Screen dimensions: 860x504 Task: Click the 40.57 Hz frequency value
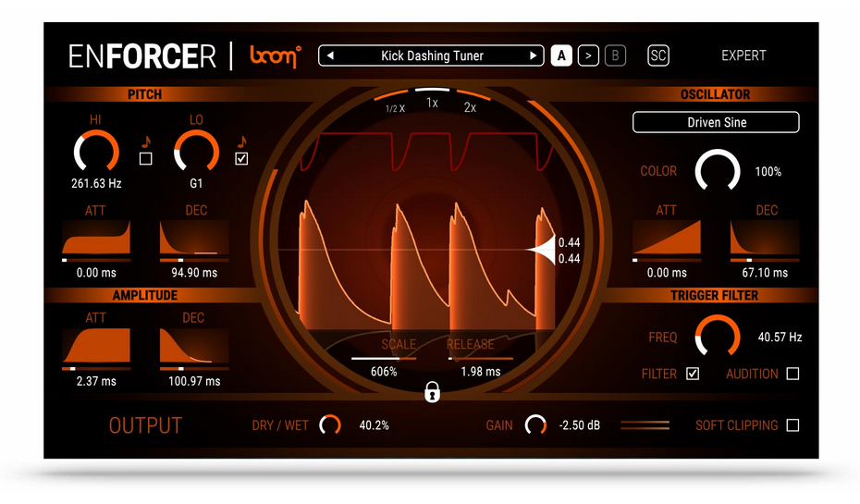point(780,338)
